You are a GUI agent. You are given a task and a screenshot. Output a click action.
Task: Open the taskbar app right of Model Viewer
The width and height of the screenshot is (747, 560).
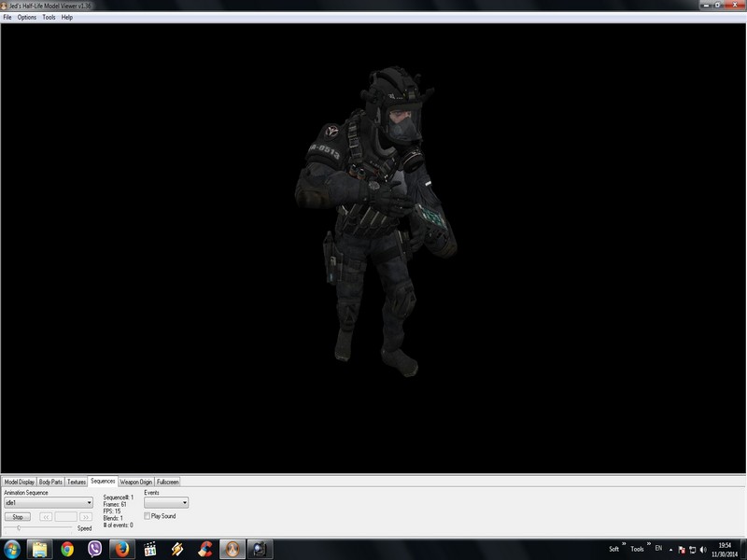point(261,550)
